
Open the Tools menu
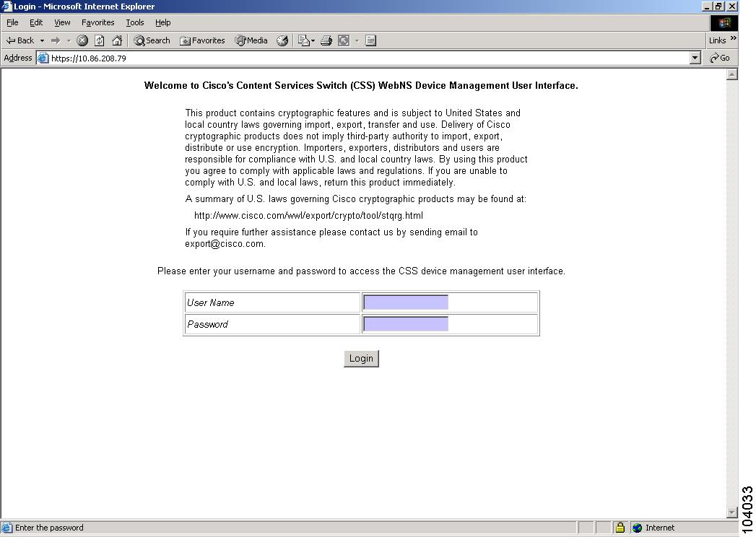135,22
